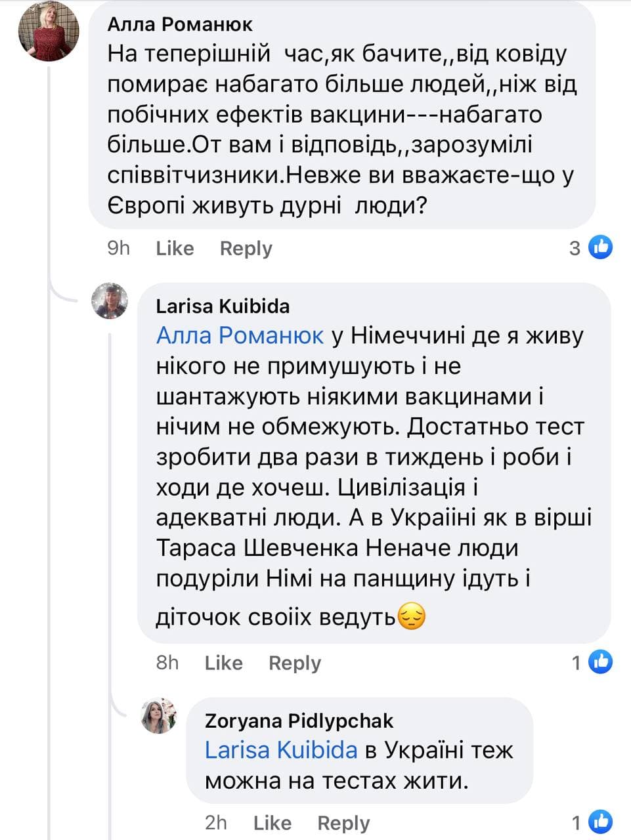The image size is (631, 840).
Task: Open Larisa Kuibida's profile avatar
Action: tap(110, 301)
